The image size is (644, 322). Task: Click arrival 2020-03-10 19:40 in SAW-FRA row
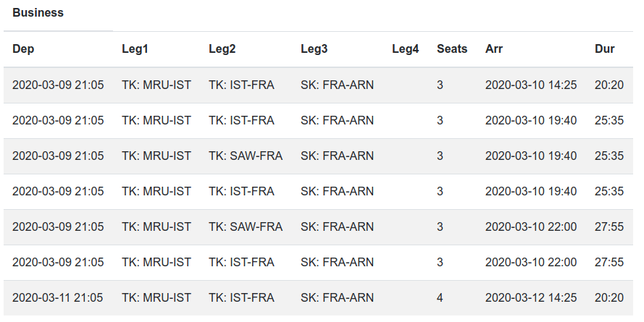point(531,156)
